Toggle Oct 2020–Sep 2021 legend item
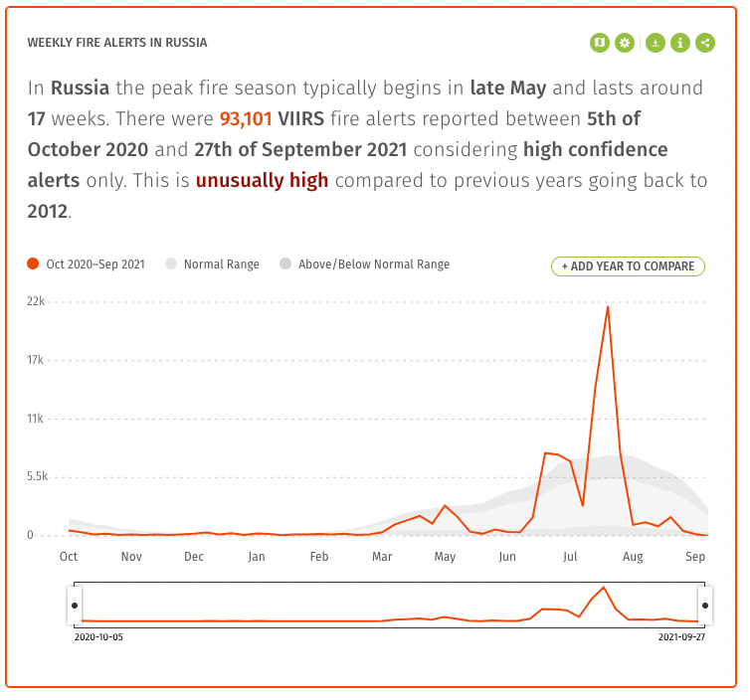The image size is (750, 700). (88, 264)
